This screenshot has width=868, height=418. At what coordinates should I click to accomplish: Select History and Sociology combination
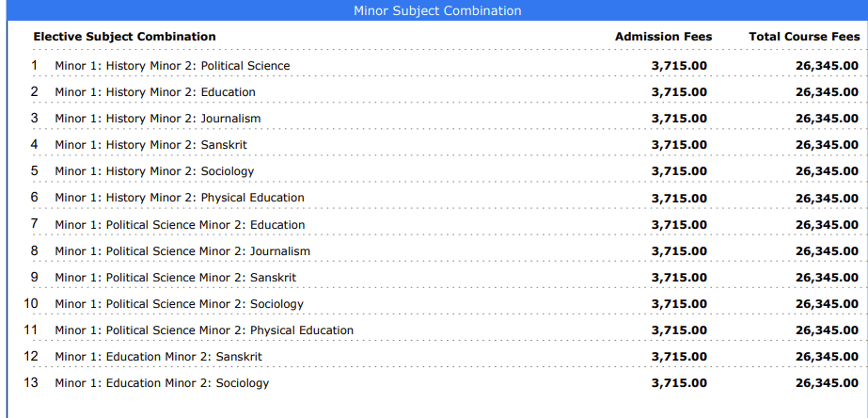click(x=154, y=171)
